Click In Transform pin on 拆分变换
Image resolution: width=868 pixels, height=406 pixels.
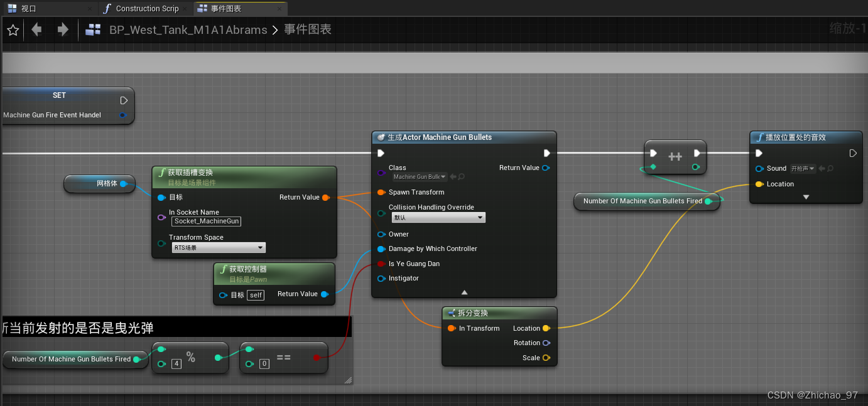pyautogui.click(x=452, y=328)
